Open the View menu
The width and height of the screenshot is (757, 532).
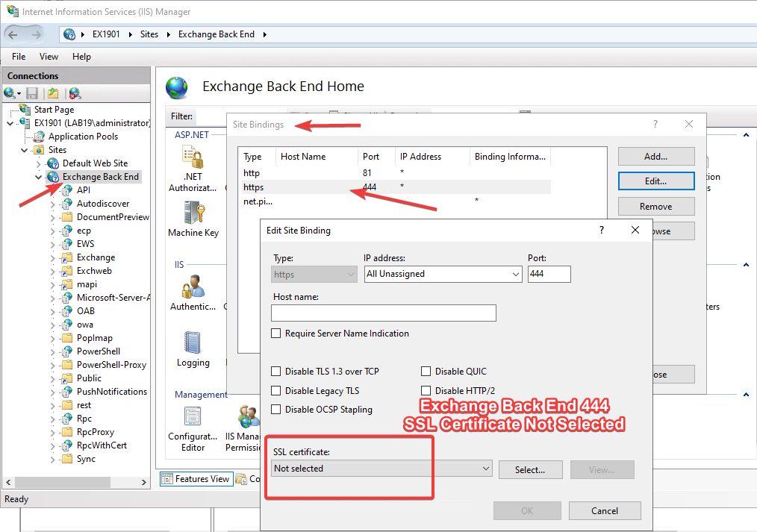49,57
